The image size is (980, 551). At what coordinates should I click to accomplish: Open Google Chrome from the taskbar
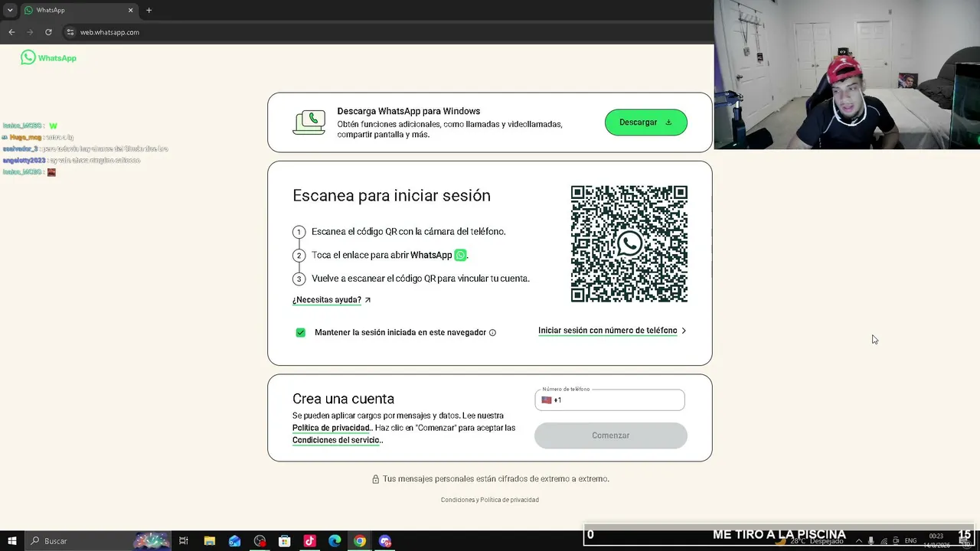click(360, 541)
